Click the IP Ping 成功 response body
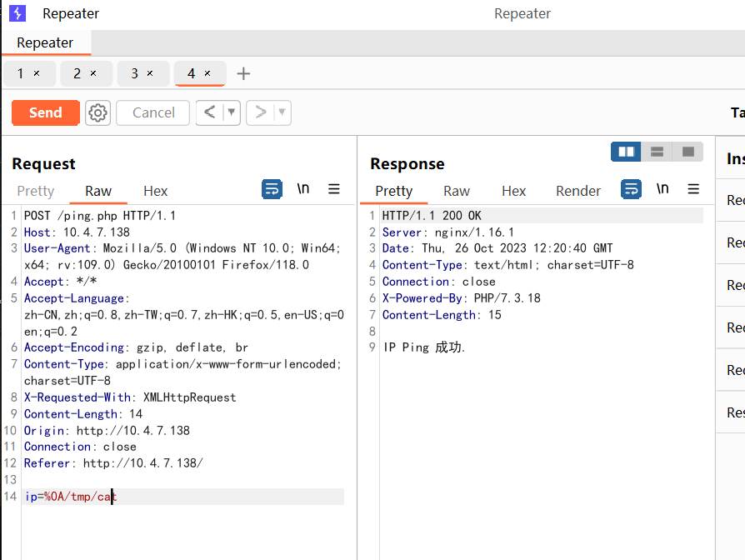This screenshot has width=745, height=560. pos(424,347)
